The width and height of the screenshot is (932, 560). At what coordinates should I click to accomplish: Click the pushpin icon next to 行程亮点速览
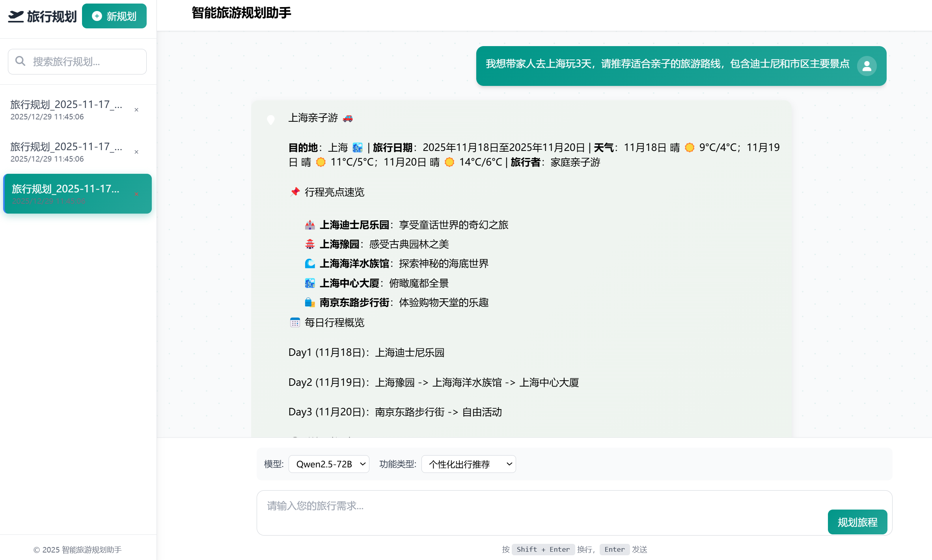coord(295,192)
